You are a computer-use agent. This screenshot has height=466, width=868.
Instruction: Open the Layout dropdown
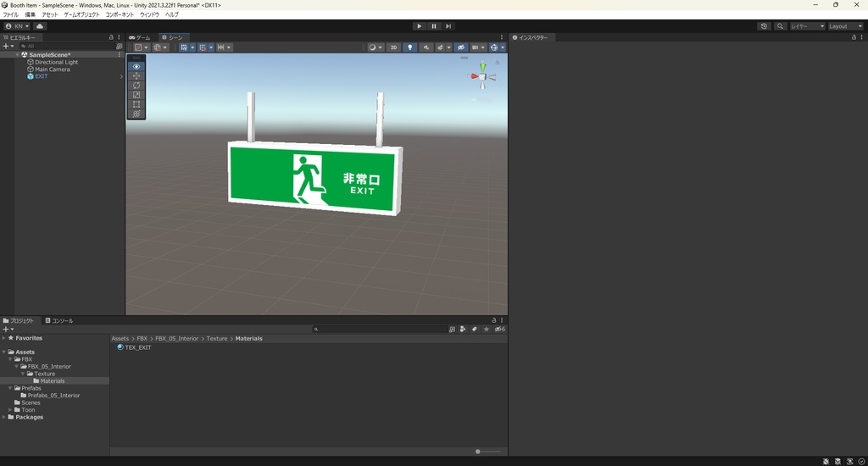[x=845, y=26]
